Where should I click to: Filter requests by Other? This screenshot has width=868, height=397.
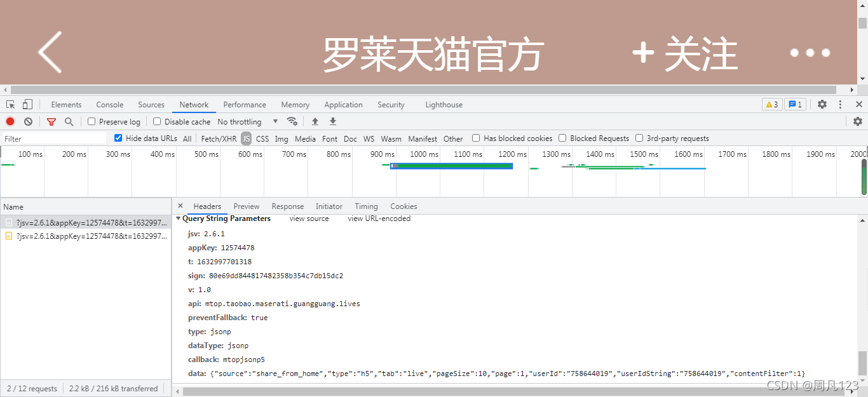pyautogui.click(x=453, y=138)
